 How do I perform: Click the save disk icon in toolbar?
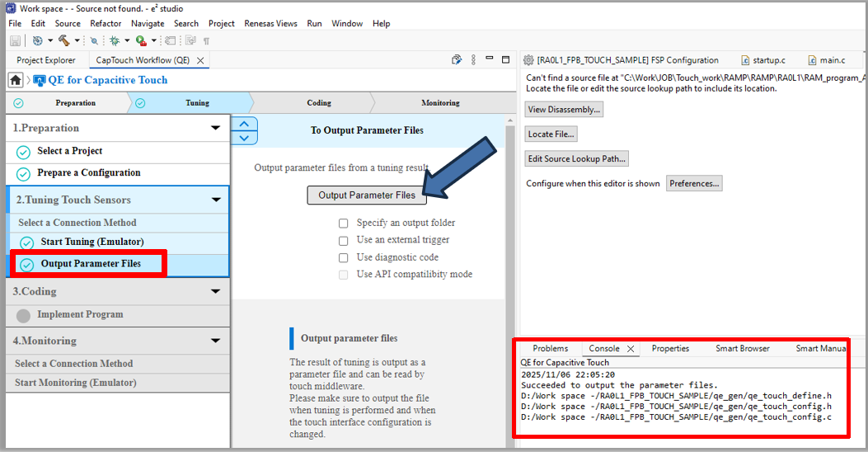[x=15, y=40]
